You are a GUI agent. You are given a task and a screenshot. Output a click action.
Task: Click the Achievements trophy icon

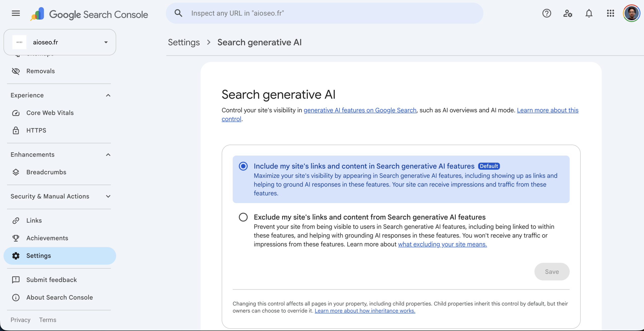tap(16, 238)
